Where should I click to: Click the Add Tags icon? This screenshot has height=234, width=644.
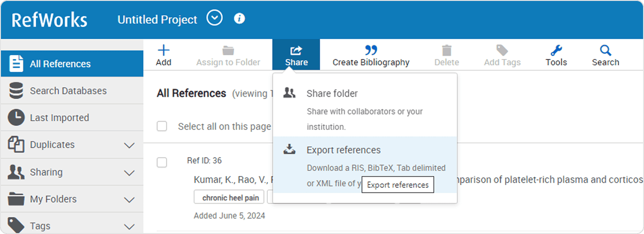(x=502, y=50)
